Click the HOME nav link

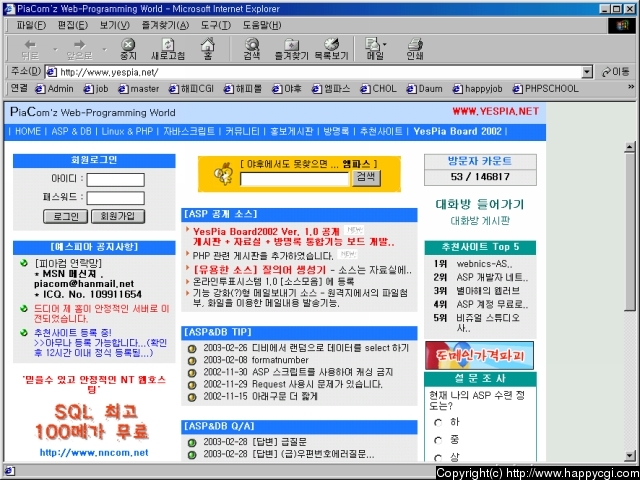click(x=28, y=131)
